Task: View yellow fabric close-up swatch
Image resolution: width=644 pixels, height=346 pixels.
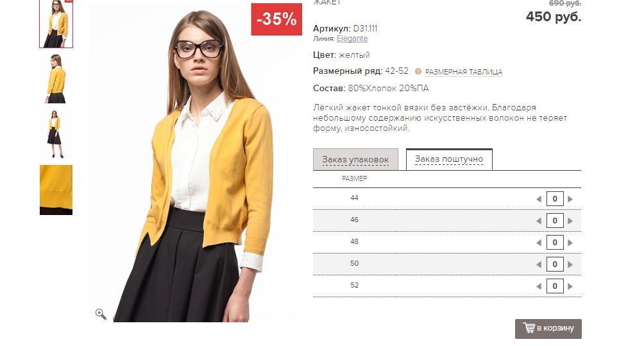Action: tap(56, 190)
